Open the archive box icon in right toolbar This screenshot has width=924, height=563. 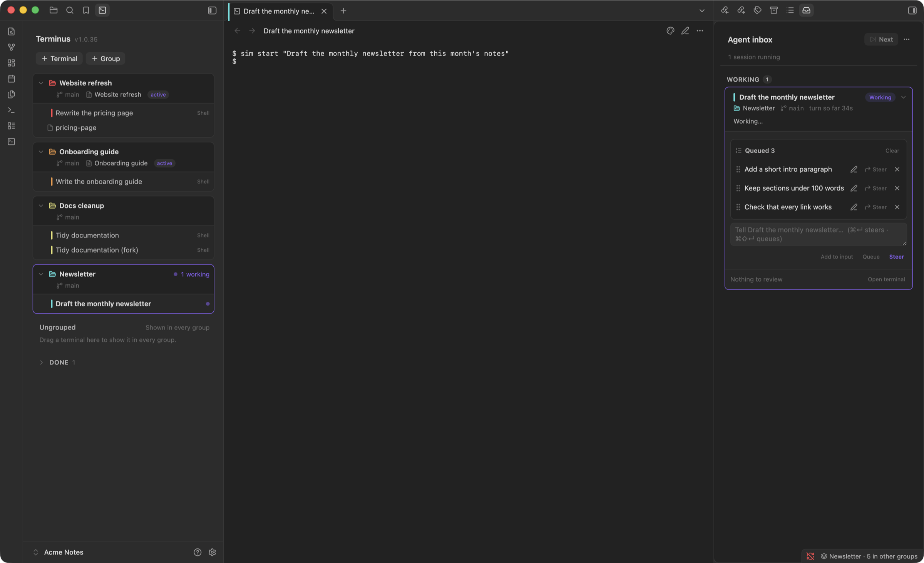pos(773,10)
